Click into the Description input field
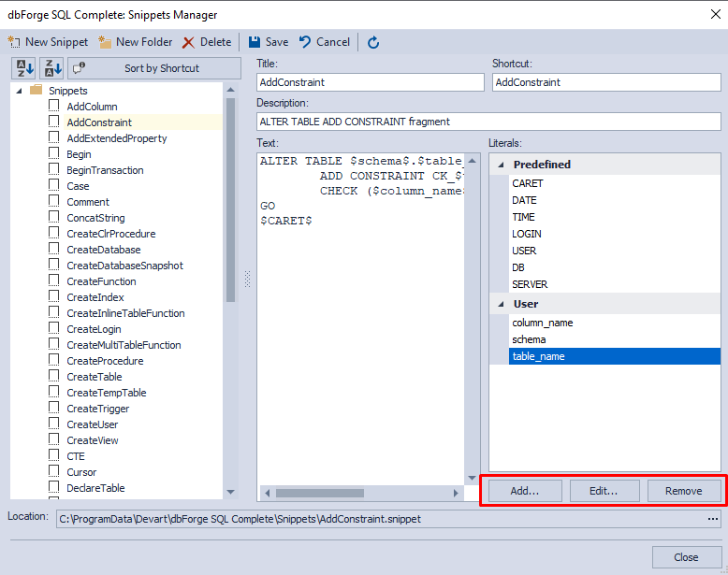 488,122
